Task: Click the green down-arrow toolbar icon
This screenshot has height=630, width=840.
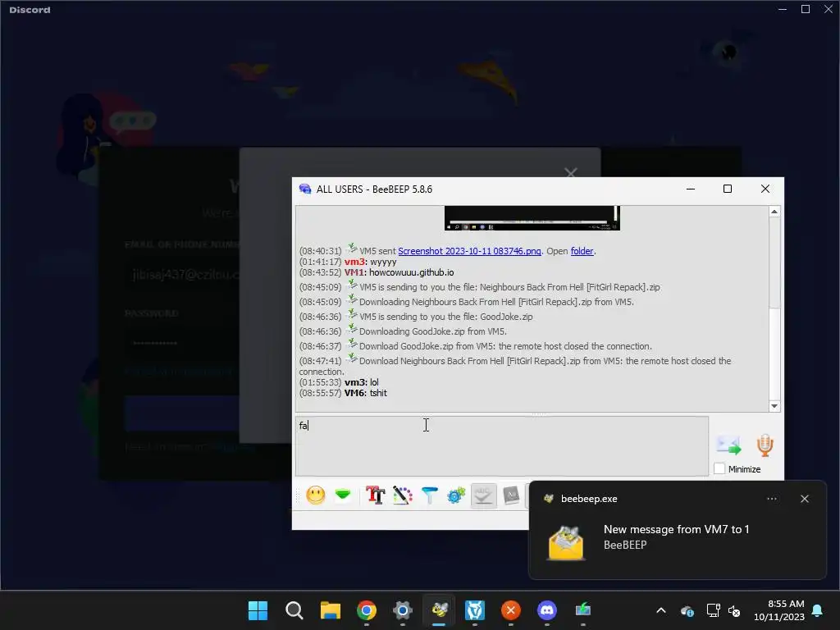Action: point(343,495)
